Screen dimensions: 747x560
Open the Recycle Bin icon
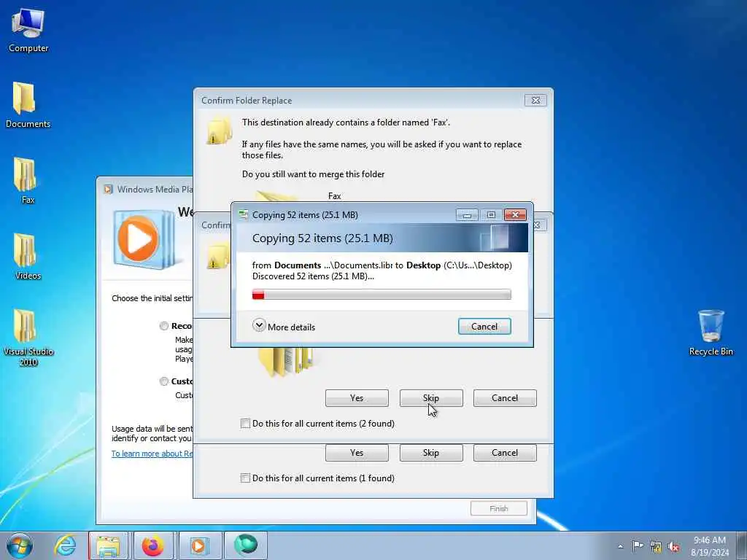(x=711, y=332)
